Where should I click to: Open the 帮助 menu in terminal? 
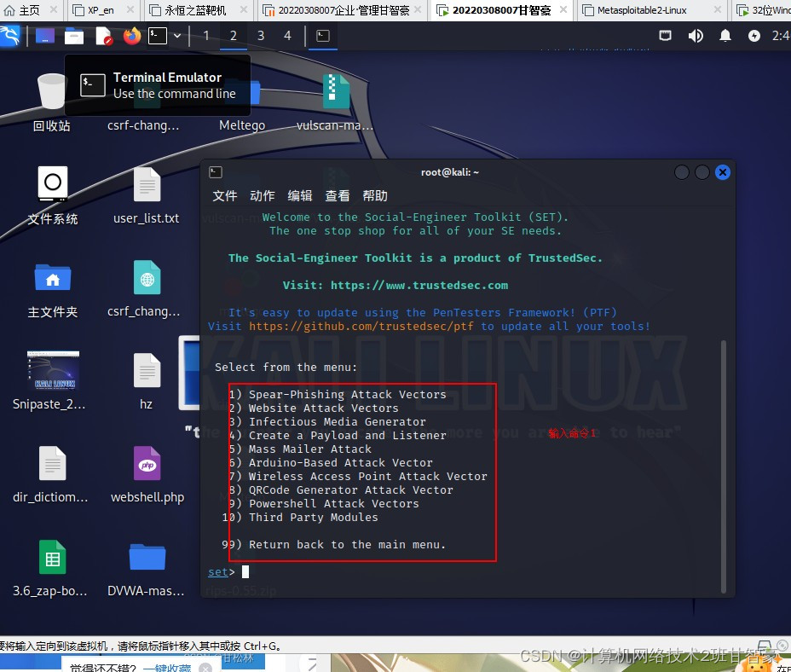[375, 196]
